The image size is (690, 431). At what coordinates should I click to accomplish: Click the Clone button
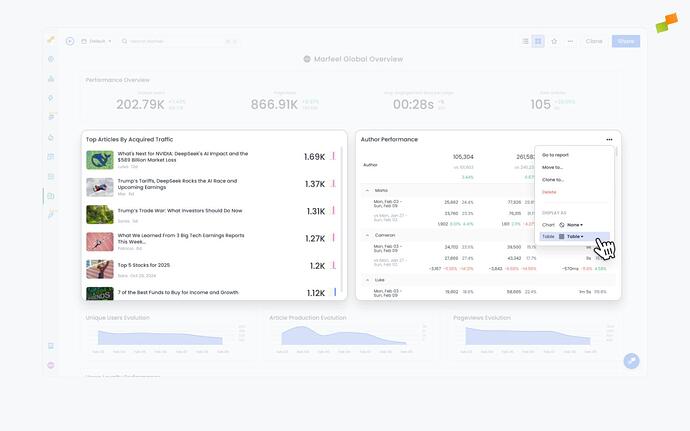(594, 41)
